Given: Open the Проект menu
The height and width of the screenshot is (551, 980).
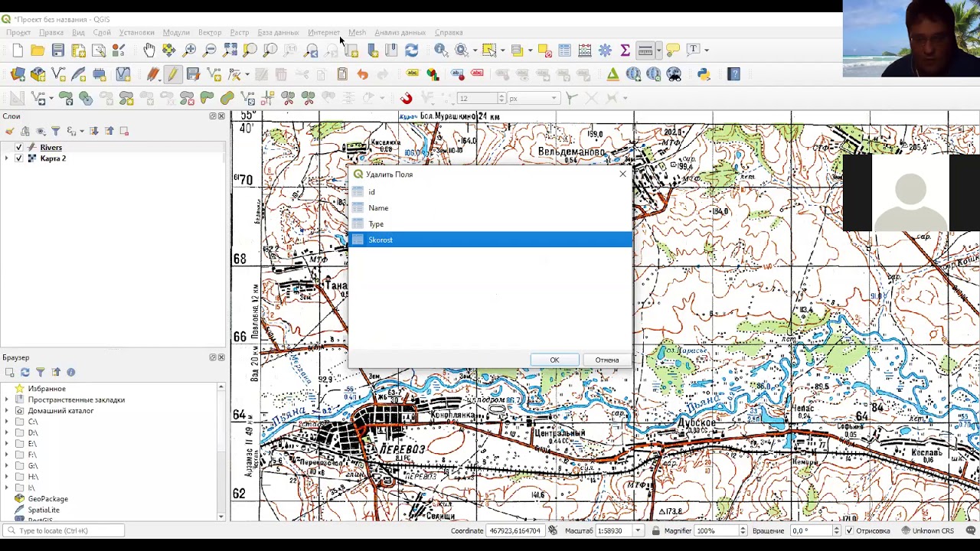Looking at the screenshot, I should point(18,33).
